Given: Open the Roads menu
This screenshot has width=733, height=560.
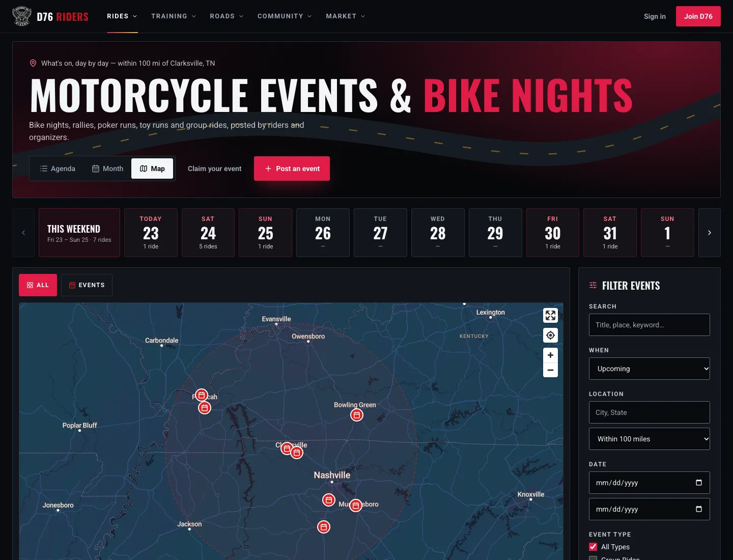Looking at the screenshot, I should (x=227, y=16).
